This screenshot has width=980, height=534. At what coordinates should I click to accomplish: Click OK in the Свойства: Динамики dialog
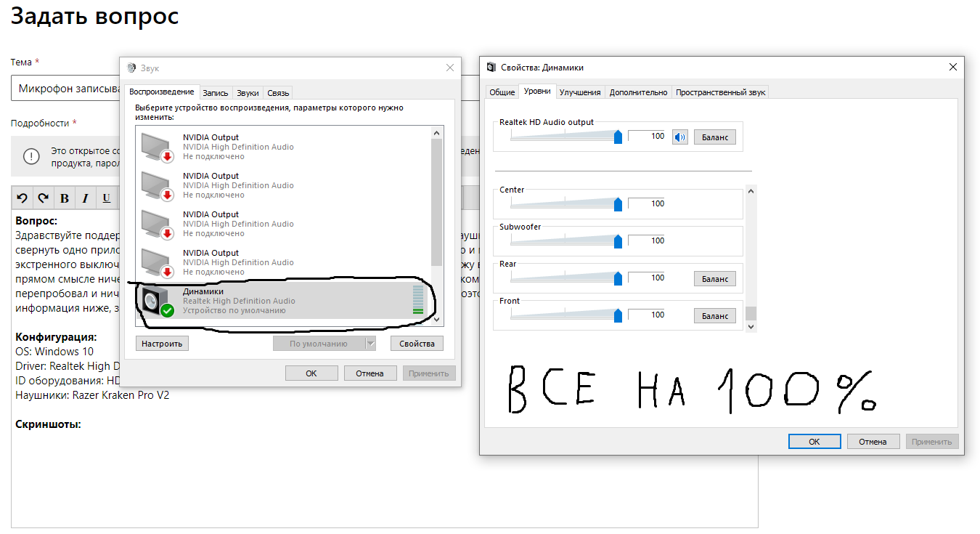pyautogui.click(x=814, y=442)
